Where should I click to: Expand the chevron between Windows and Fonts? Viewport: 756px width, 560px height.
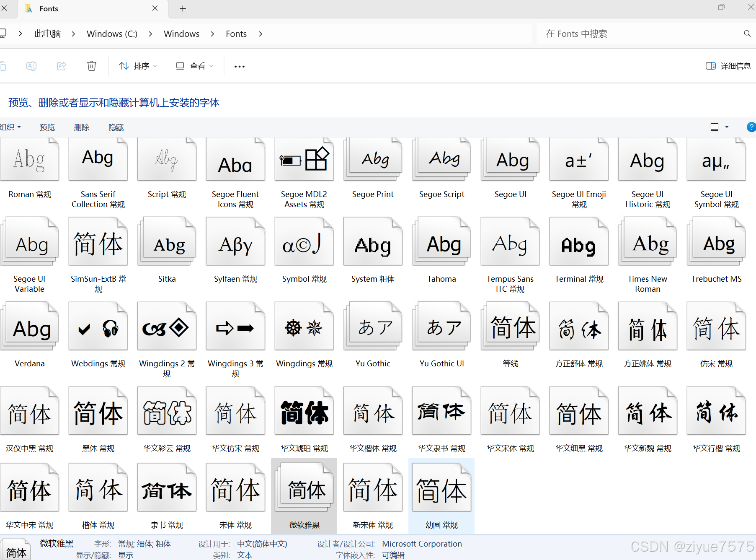tap(212, 34)
